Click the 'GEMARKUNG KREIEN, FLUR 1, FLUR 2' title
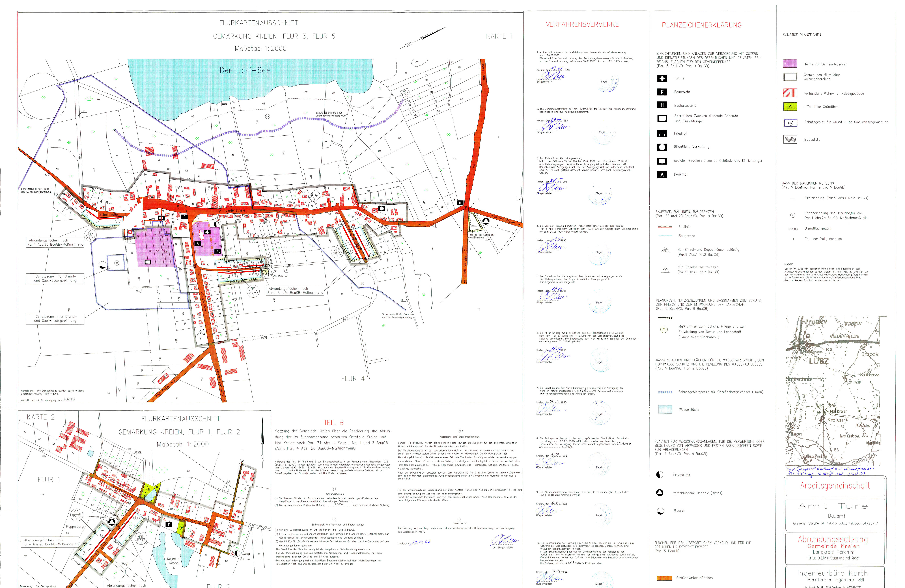 pyautogui.click(x=179, y=432)
